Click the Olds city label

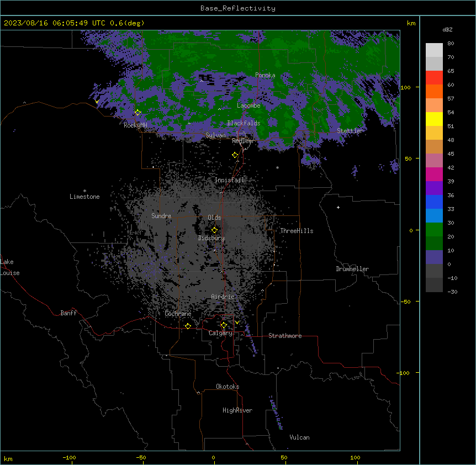214,218
